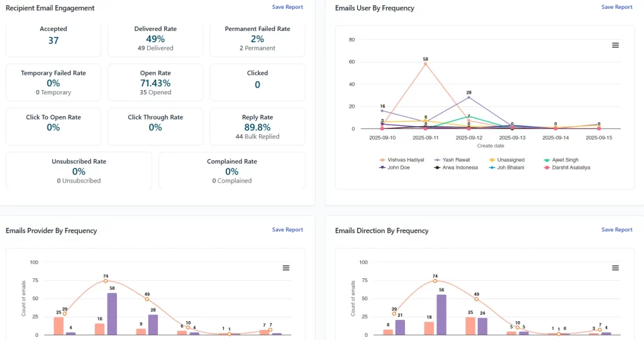The height and width of the screenshot is (340, 644).
Task: Click the Unsubscribed Rate card
Action: (79, 171)
